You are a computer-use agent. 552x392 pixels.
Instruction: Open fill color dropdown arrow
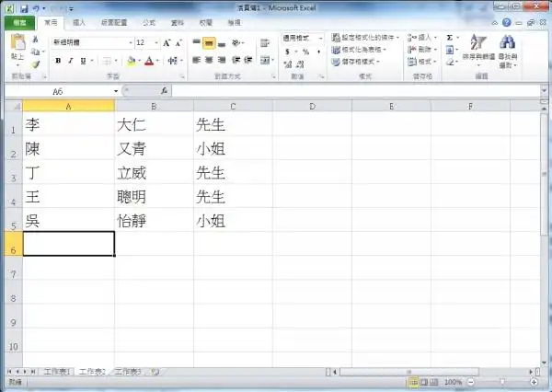click(x=140, y=61)
